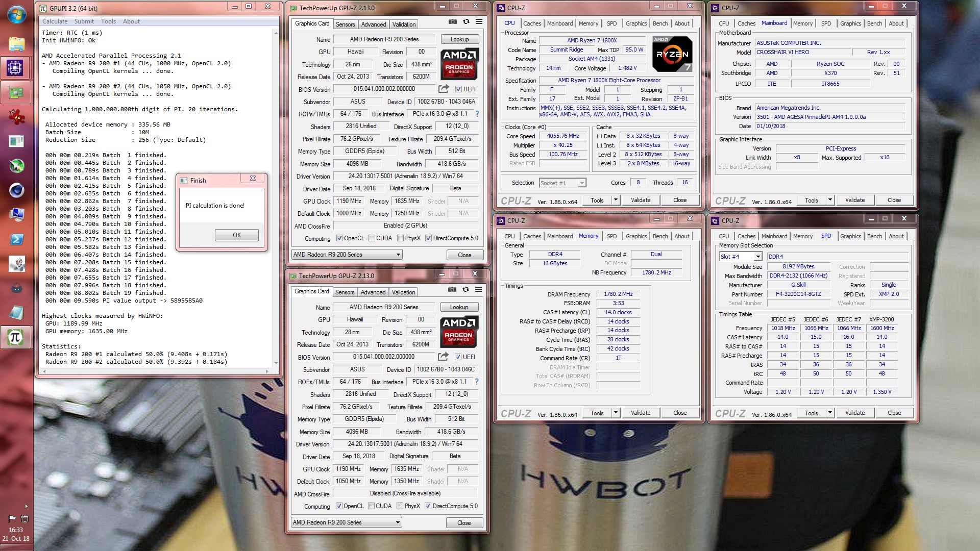Open the Windows Start orb
Image resolution: width=980 pixels, height=551 pixels.
[x=16, y=14]
